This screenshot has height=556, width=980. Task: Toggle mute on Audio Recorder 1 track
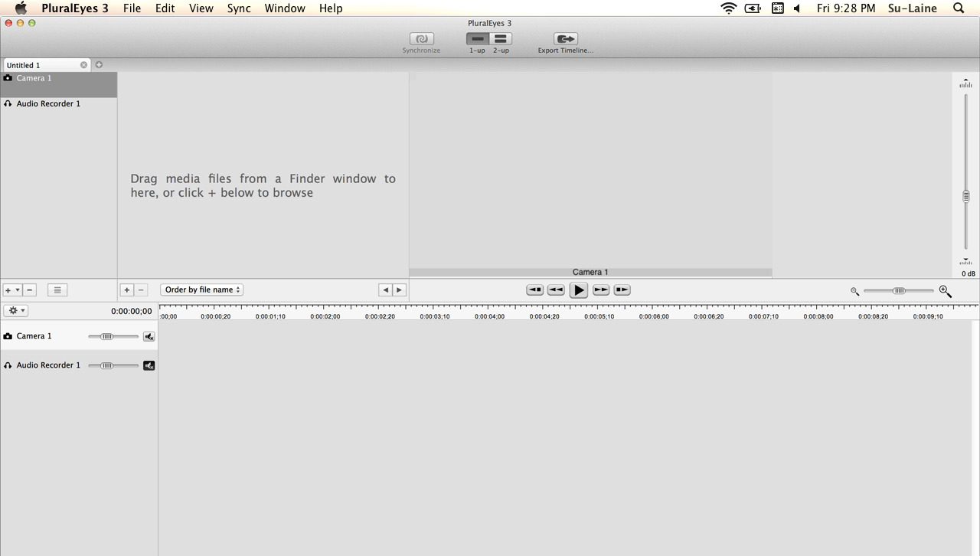click(x=149, y=365)
